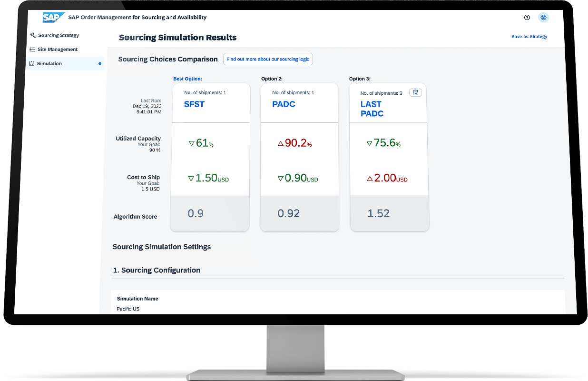Image resolution: width=588 pixels, height=381 pixels.
Task: Click the Save as Strategy link
Action: pyautogui.click(x=529, y=36)
